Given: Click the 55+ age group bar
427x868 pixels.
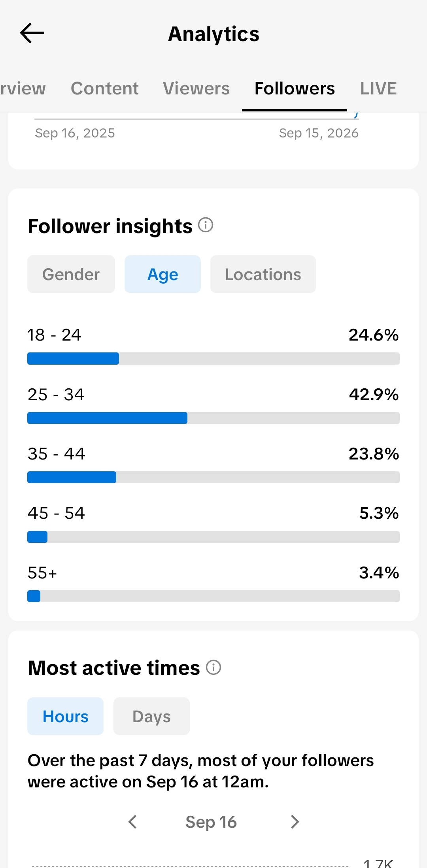Looking at the screenshot, I should click(213, 596).
